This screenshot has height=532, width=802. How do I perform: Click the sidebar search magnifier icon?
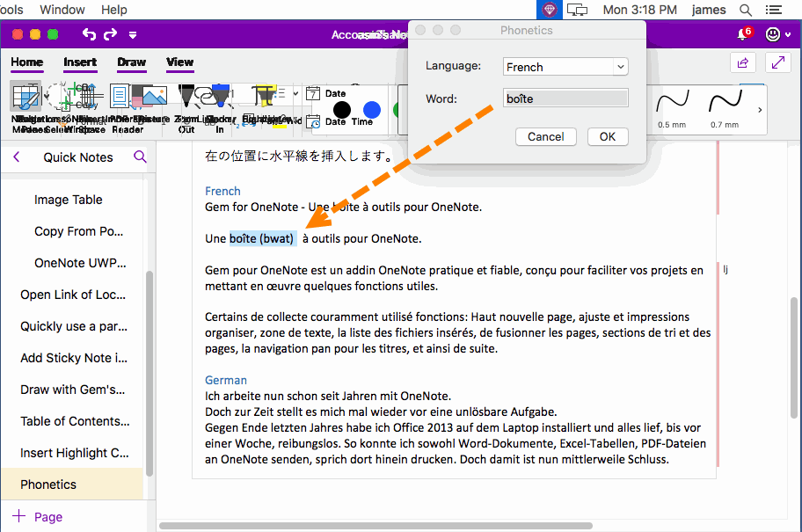[140, 157]
